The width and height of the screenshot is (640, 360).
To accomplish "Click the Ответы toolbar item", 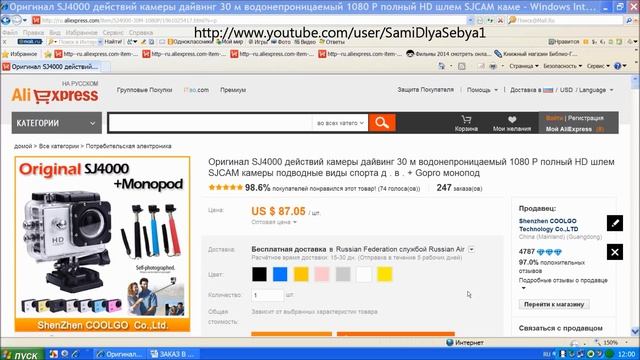I will (332, 42).
